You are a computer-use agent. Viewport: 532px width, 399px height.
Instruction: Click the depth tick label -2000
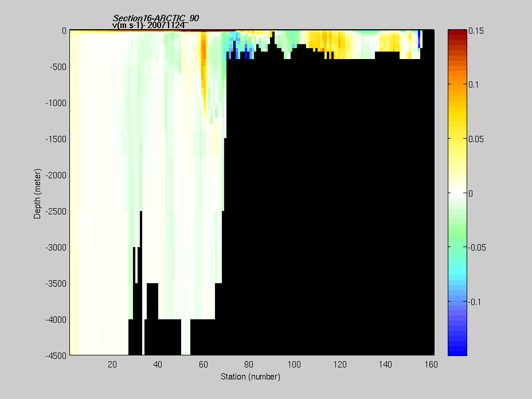(x=56, y=175)
